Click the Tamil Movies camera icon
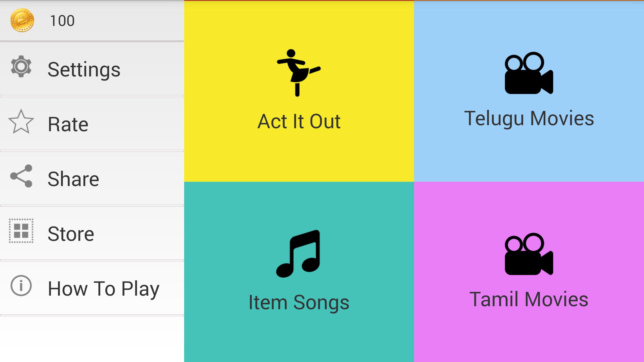Viewport: 644px width, 362px height. point(529,254)
